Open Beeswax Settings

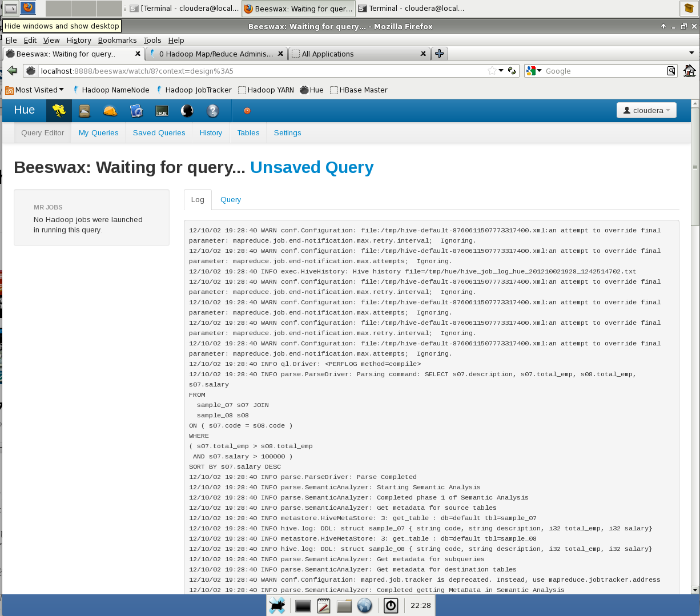(x=288, y=132)
